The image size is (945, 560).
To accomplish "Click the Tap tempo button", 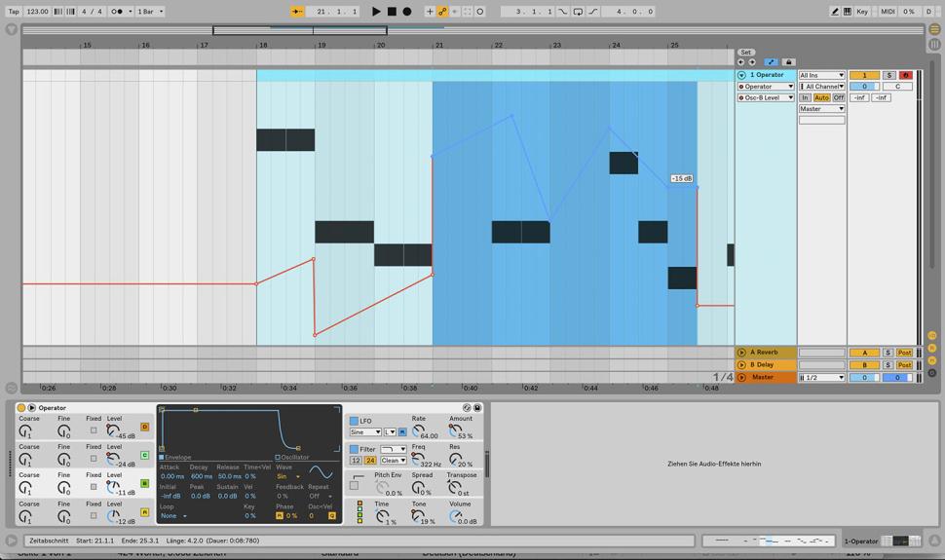I will coord(14,12).
